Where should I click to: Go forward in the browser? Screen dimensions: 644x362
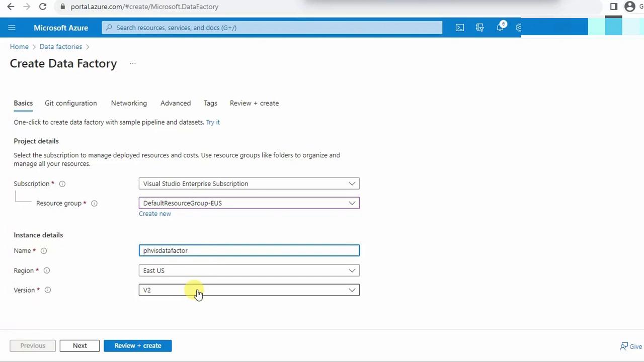[x=27, y=7]
